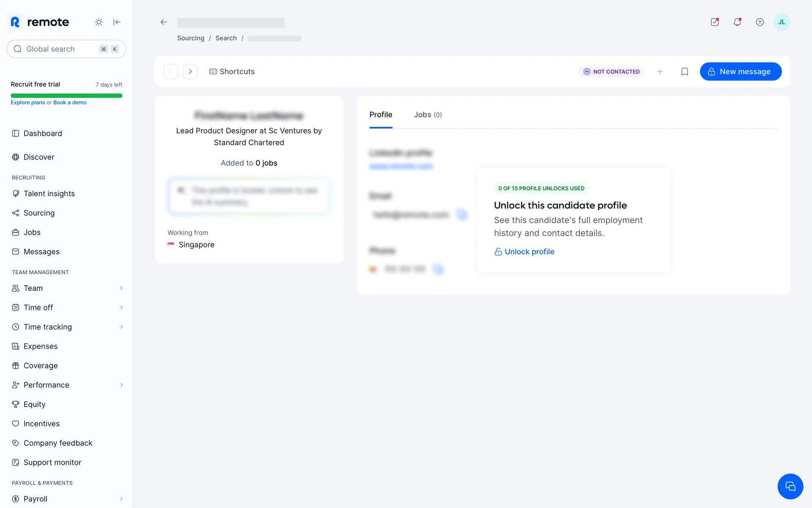Open the chat widget bubble
The width and height of the screenshot is (812, 508).
(790, 486)
